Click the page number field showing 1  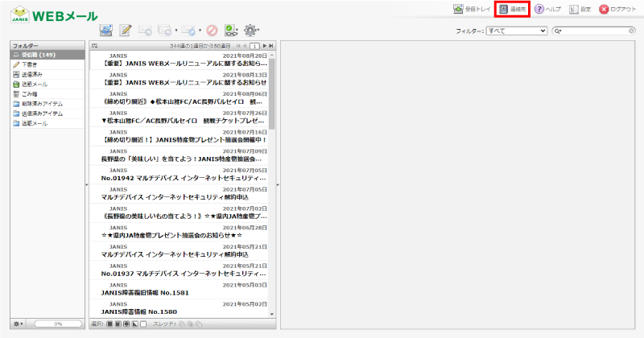click(x=254, y=46)
